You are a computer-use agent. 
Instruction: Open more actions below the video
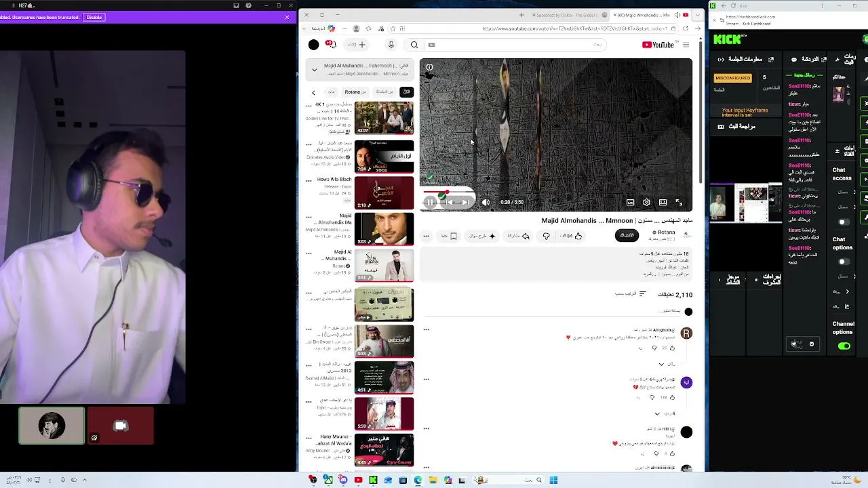coord(426,236)
